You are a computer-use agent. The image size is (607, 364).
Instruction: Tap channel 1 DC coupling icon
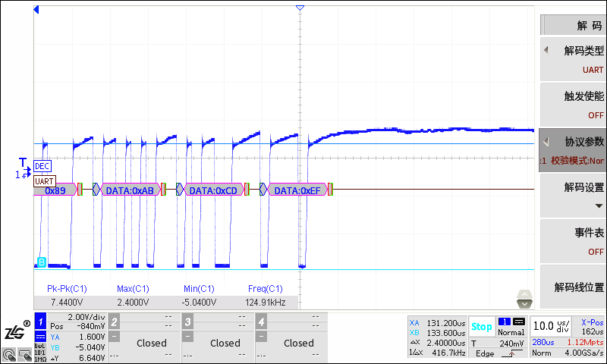click(x=40, y=336)
